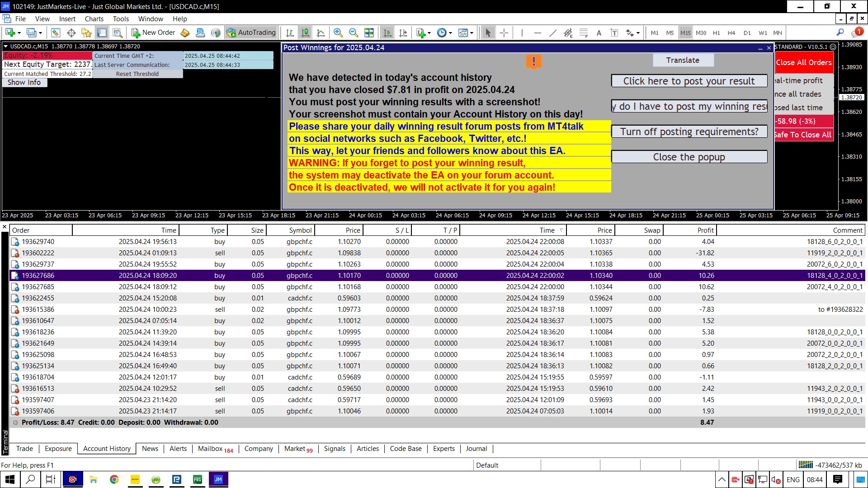Select the H1 timeframe button
This screenshot has height=488, width=868.
tap(716, 33)
